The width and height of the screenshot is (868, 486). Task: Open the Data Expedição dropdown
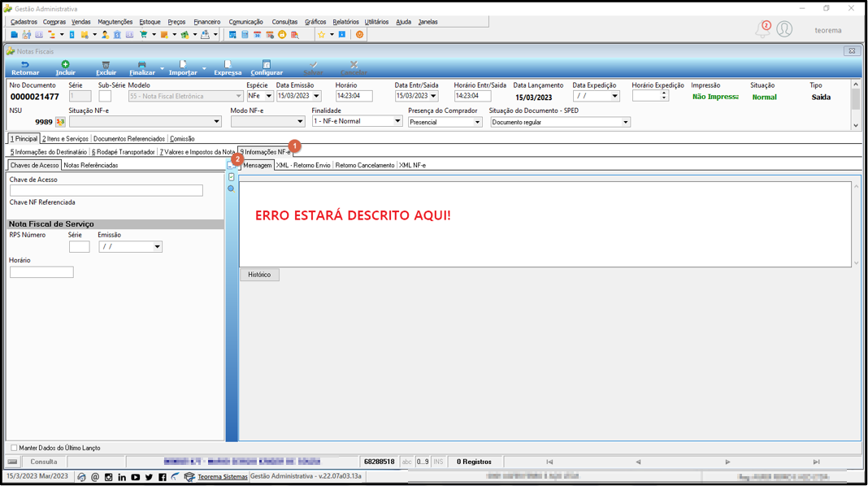tap(614, 96)
